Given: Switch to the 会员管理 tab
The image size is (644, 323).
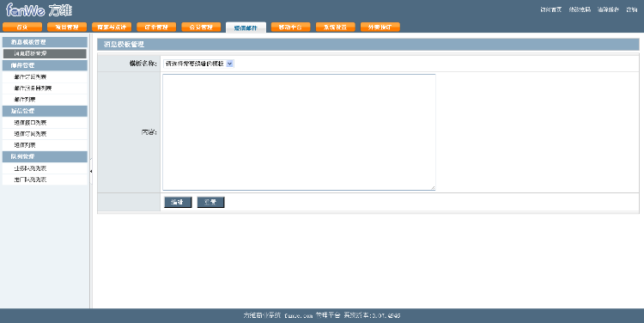Looking at the screenshot, I should tap(201, 27).
